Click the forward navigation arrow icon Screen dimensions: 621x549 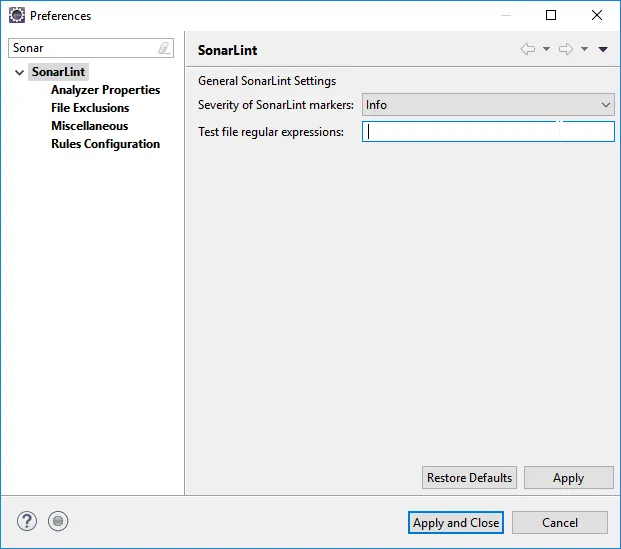point(566,49)
